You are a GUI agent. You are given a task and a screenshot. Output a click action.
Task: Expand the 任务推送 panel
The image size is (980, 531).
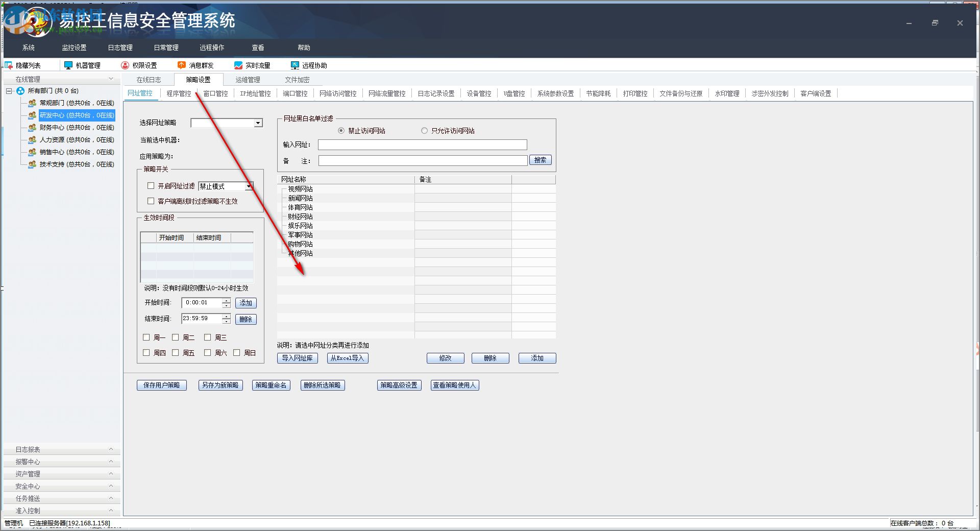(x=111, y=498)
